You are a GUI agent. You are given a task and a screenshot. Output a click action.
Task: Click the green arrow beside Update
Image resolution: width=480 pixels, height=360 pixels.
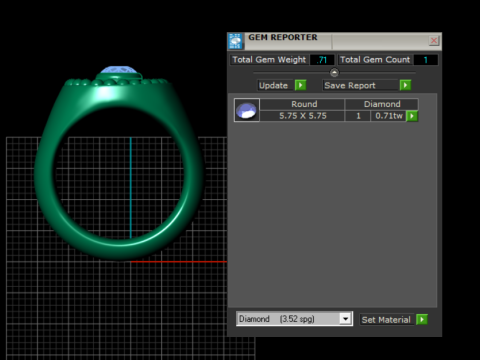(300, 85)
